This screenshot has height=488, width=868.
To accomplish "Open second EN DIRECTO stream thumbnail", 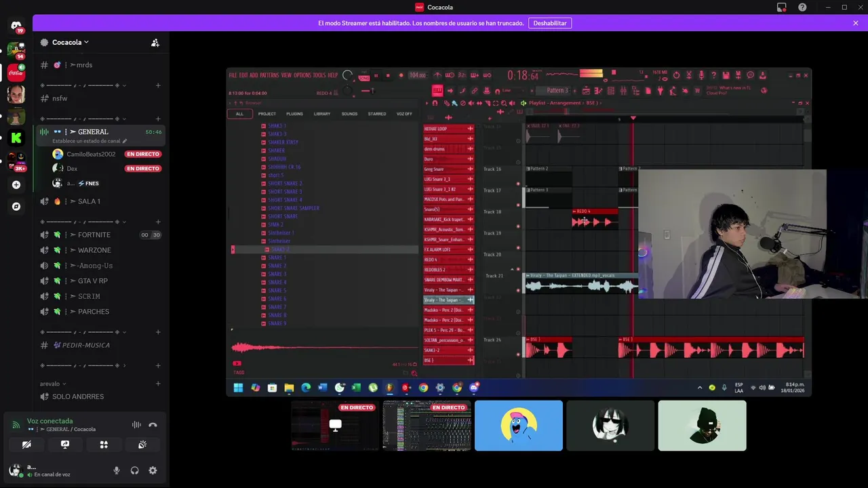I will 427,426.
